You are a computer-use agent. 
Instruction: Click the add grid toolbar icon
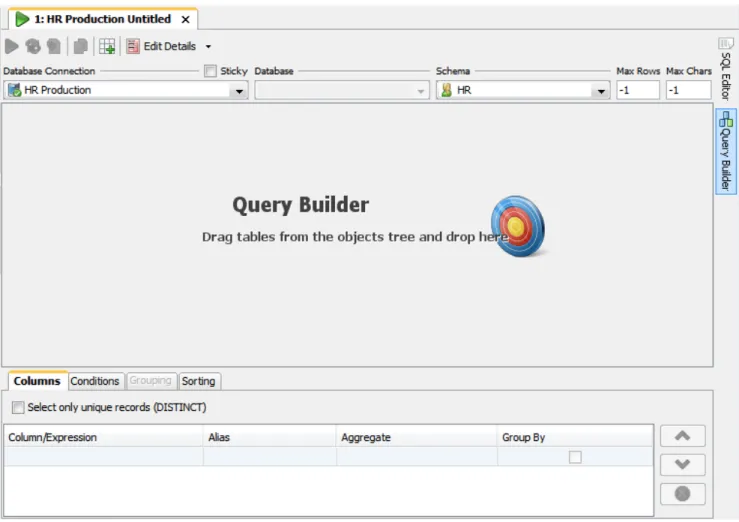[107, 46]
